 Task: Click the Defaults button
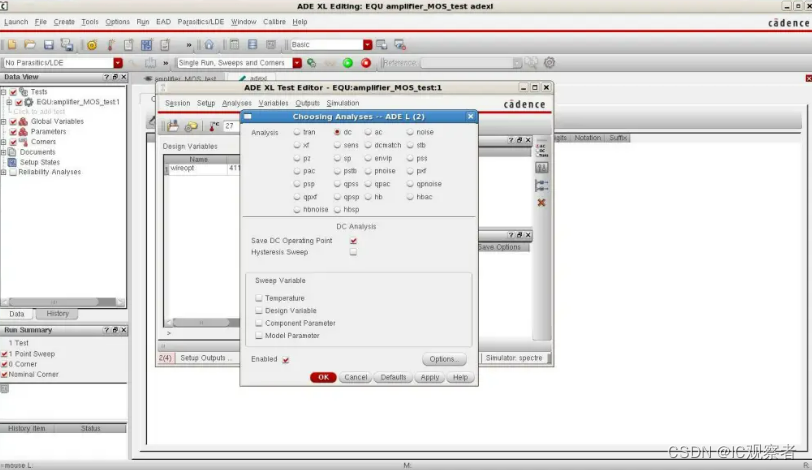tap(394, 377)
